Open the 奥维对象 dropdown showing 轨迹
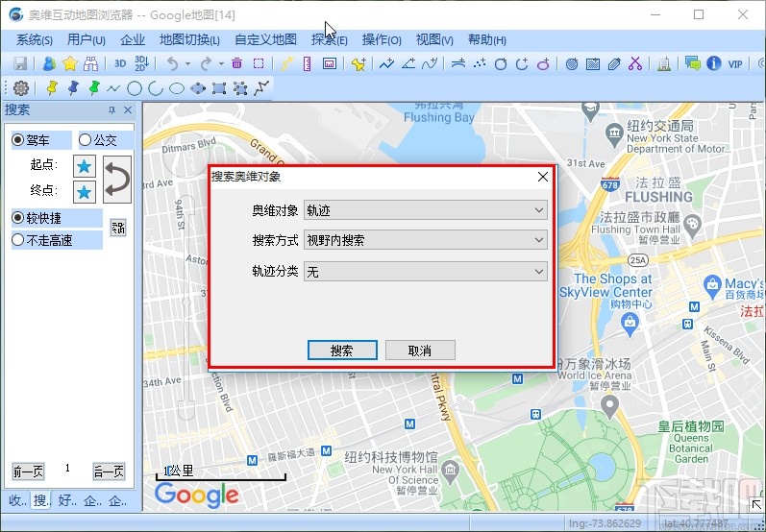The width and height of the screenshot is (766, 532). click(x=425, y=210)
